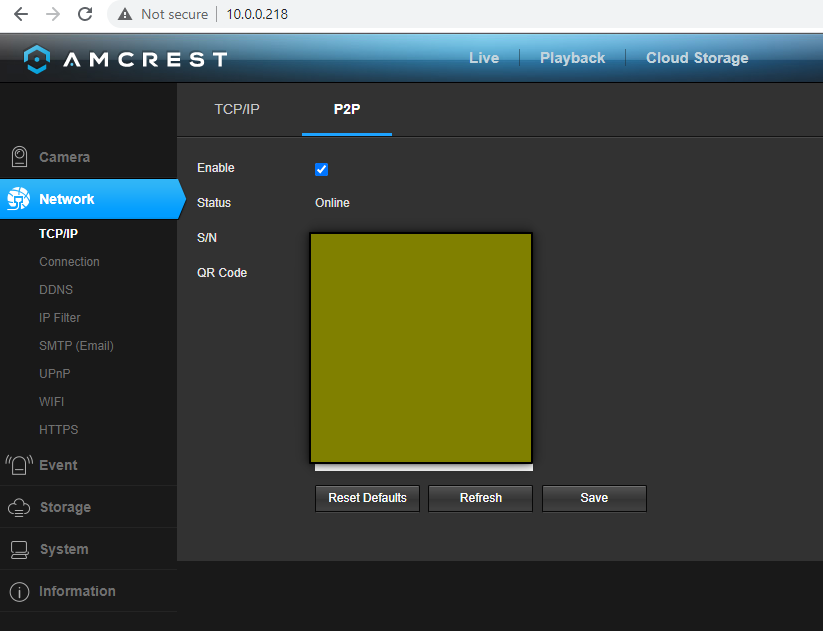Expand the Camera menu section
The height and width of the screenshot is (631, 823).
click(88, 157)
